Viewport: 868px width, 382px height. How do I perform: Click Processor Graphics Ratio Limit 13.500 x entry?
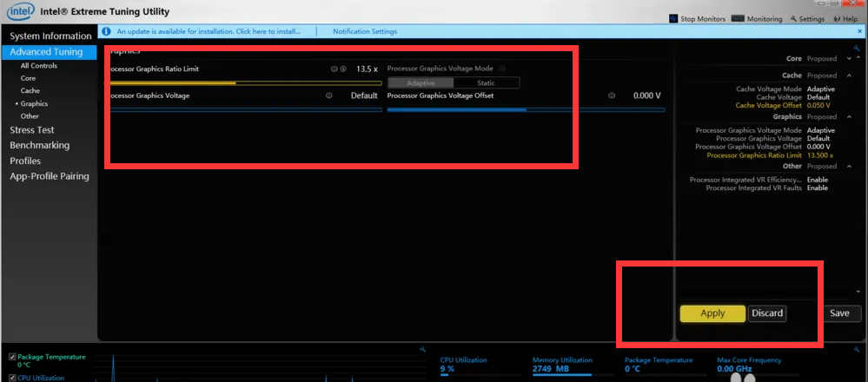pos(770,155)
